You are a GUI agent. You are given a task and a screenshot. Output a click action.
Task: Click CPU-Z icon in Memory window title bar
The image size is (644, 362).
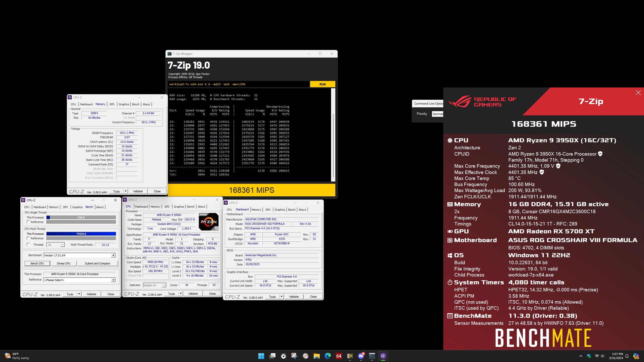click(70, 97)
